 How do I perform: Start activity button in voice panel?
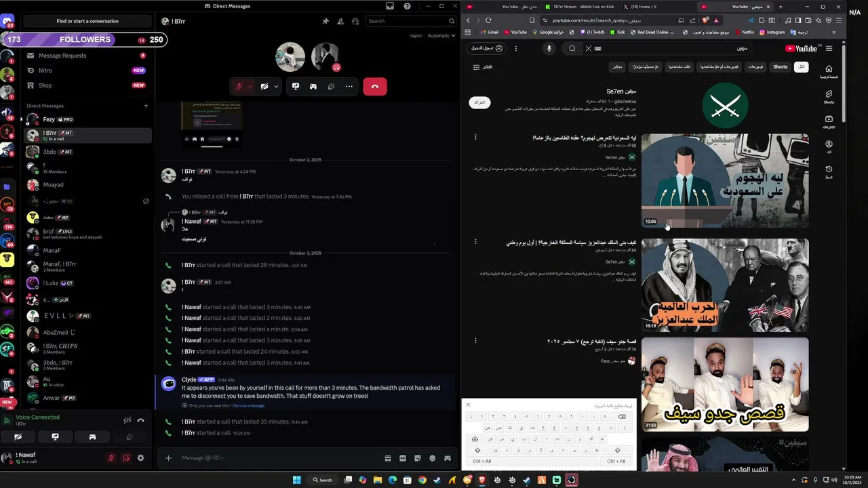pos(92,437)
